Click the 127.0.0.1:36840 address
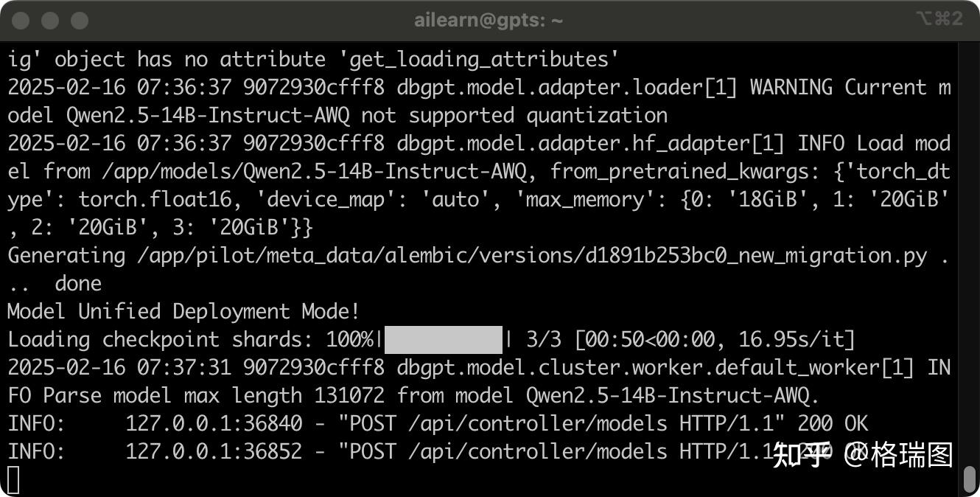980x497 pixels. (214, 424)
